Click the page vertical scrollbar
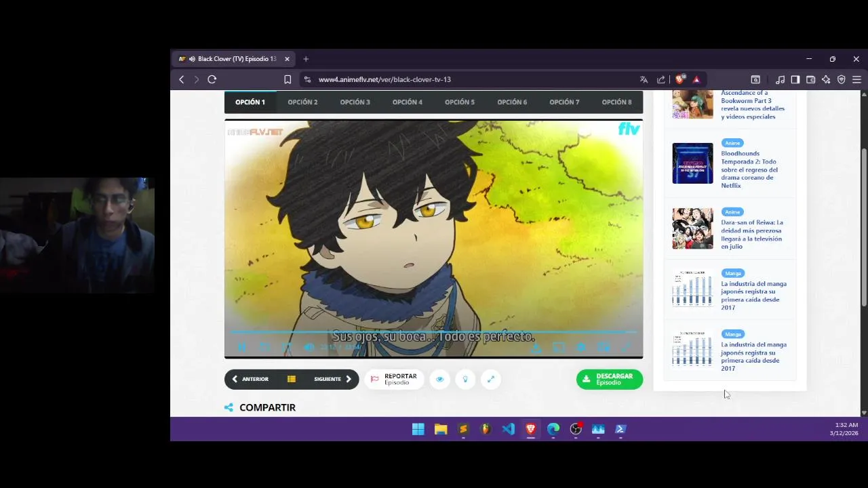The height and width of the screenshot is (488, 868). point(864,227)
